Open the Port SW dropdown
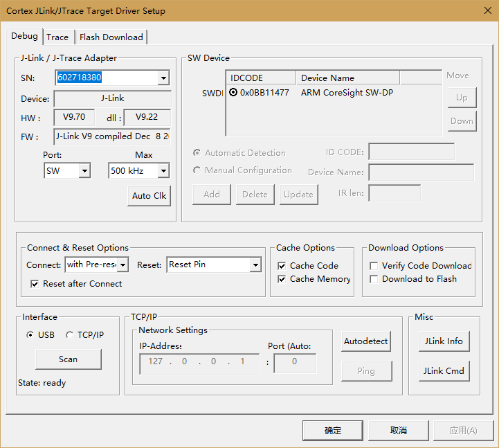Image resolution: width=499 pixels, height=448 pixels. click(84, 170)
